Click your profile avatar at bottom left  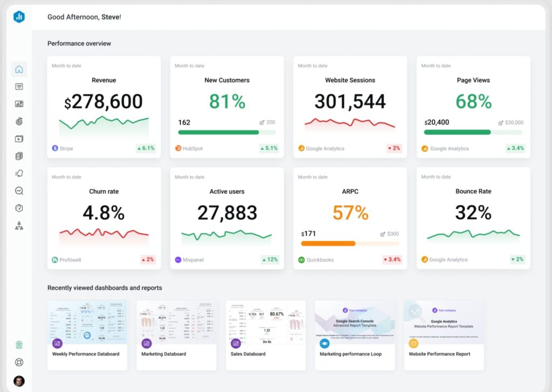(18, 381)
